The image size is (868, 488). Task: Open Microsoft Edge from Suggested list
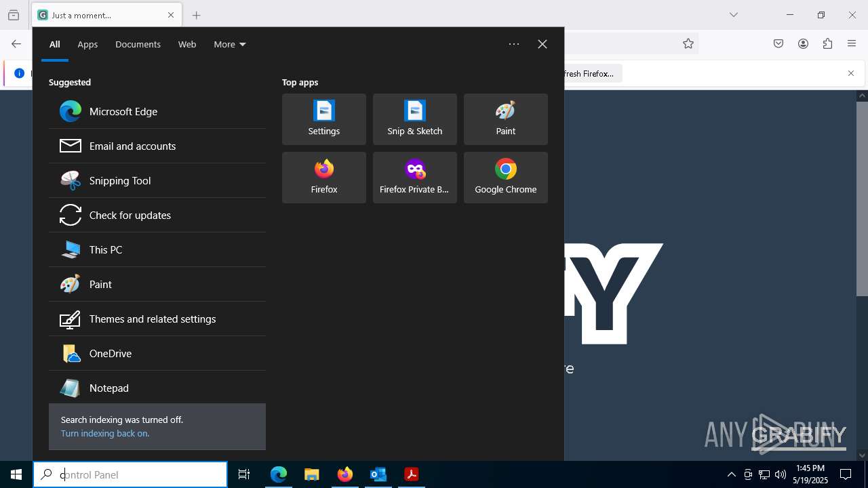(x=157, y=111)
